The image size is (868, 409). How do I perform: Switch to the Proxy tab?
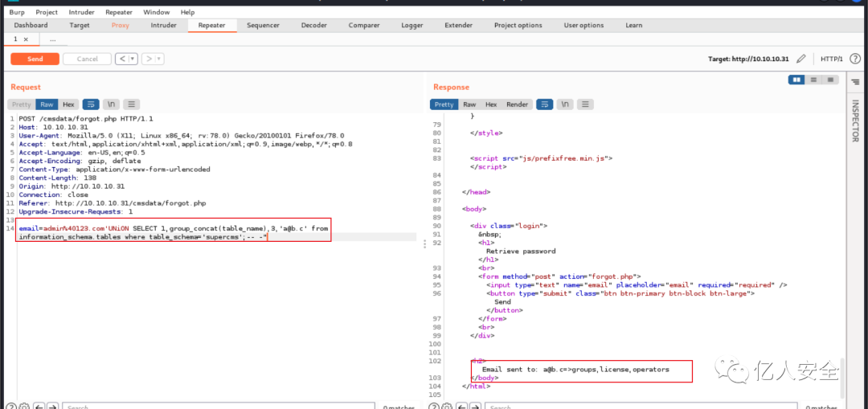pos(120,25)
